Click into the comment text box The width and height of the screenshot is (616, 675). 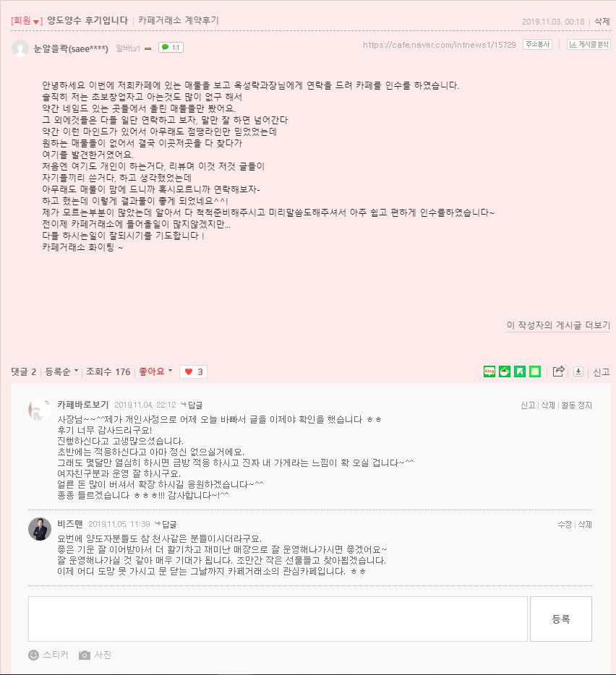click(278, 619)
